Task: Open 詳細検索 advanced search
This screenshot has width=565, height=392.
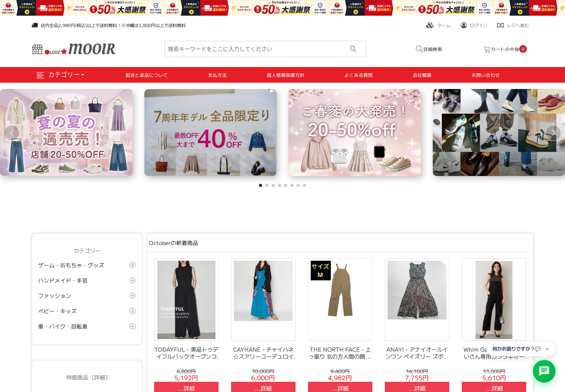Action: coord(429,49)
